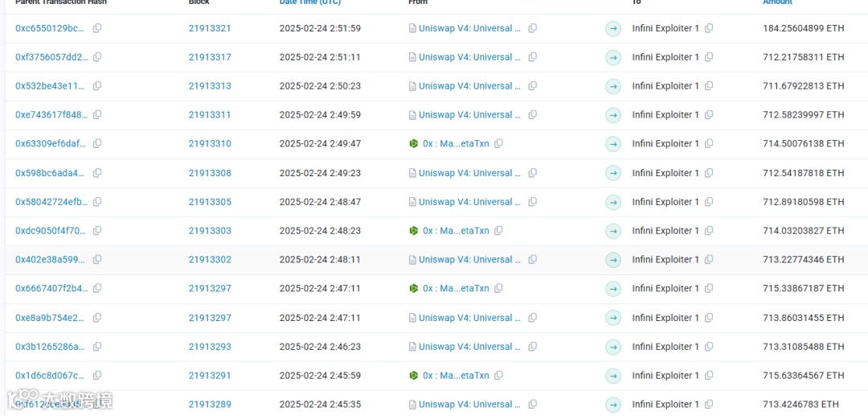
Task: Click green arrow icon in block 21913308 row
Action: pyautogui.click(x=612, y=173)
